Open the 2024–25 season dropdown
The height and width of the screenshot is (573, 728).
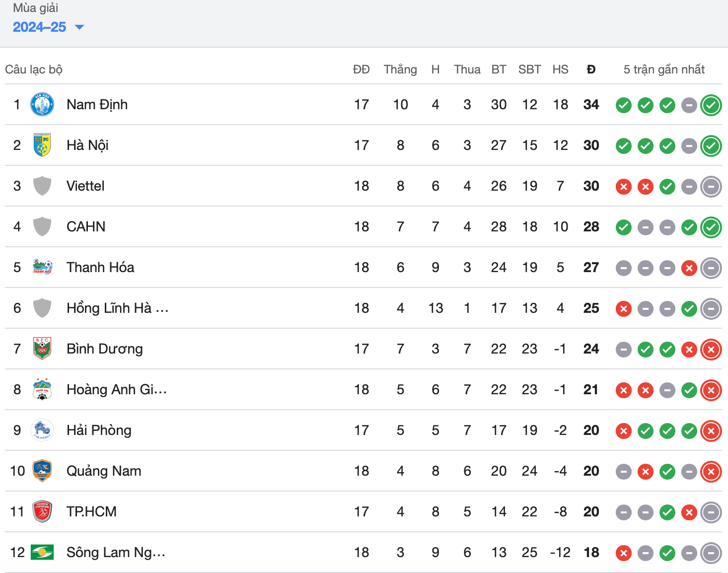pos(40,27)
